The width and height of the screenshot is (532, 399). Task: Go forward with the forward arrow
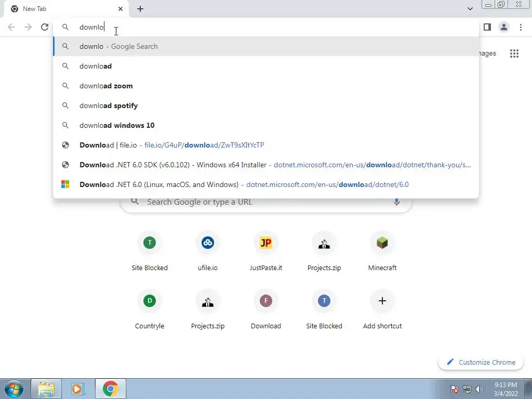click(28, 27)
